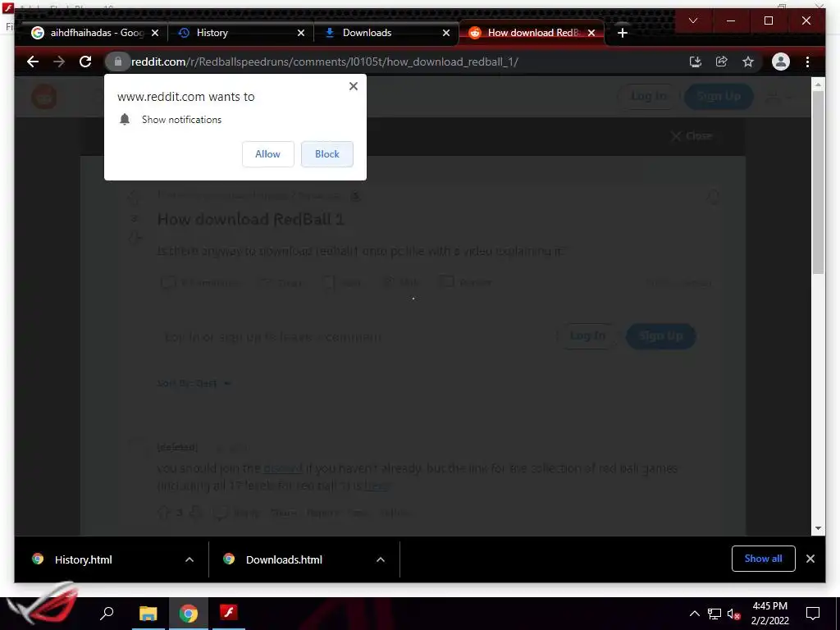Image resolution: width=840 pixels, height=630 pixels.
Task: Reload the reddit page
Action: coord(85,62)
